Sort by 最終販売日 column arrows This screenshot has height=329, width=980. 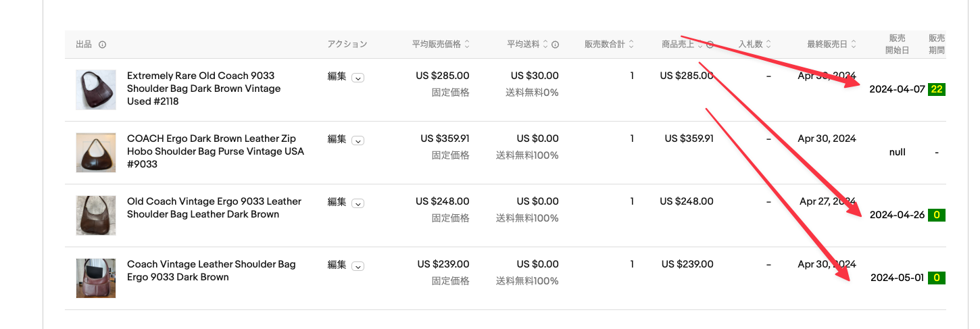[x=854, y=45]
